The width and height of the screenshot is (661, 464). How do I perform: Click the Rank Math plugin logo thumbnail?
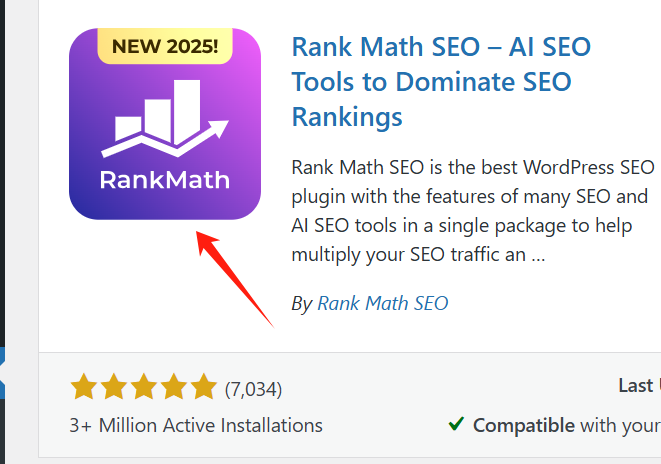coord(164,123)
